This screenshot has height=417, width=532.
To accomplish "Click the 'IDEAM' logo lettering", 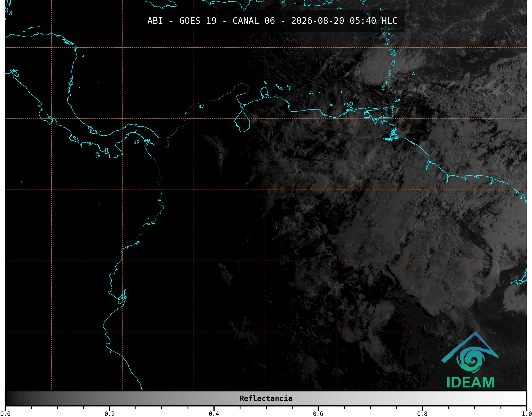I will (471, 382).
